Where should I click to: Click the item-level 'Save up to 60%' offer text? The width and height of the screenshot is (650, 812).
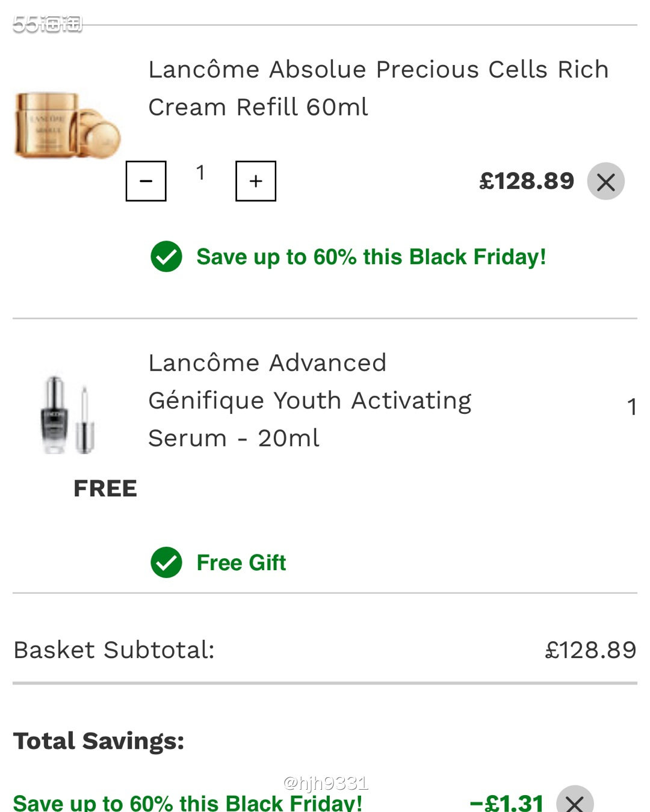click(371, 257)
